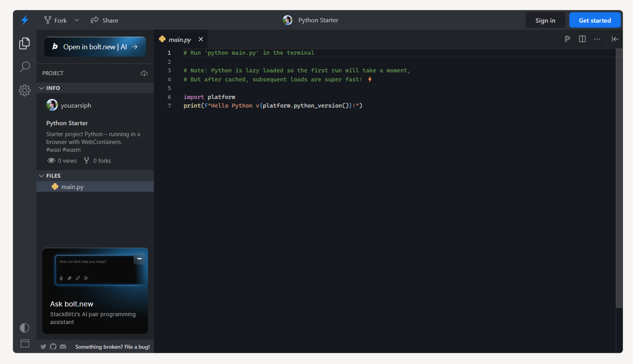This screenshot has height=364, width=633.
Task: Click the youzarsiph avatar in the sidebar
Action: [x=52, y=105]
